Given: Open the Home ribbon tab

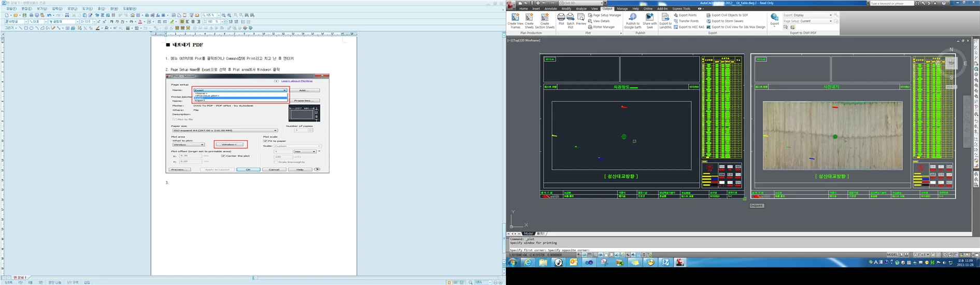Looking at the screenshot, I should [523, 9].
